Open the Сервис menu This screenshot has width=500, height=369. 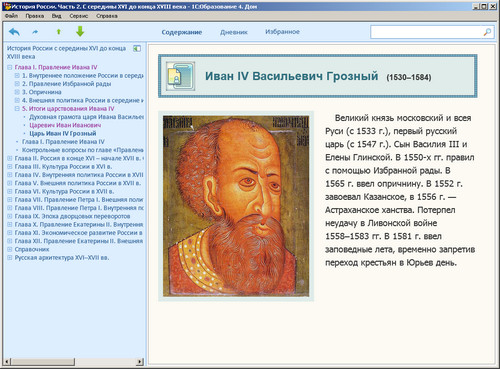click(79, 16)
